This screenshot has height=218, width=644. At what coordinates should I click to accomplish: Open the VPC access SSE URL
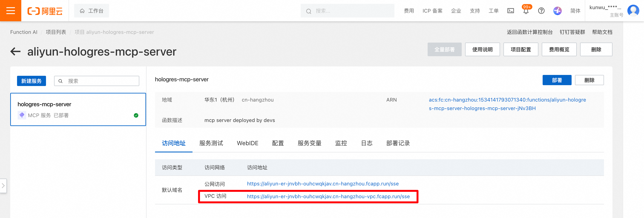(x=328, y=196)
